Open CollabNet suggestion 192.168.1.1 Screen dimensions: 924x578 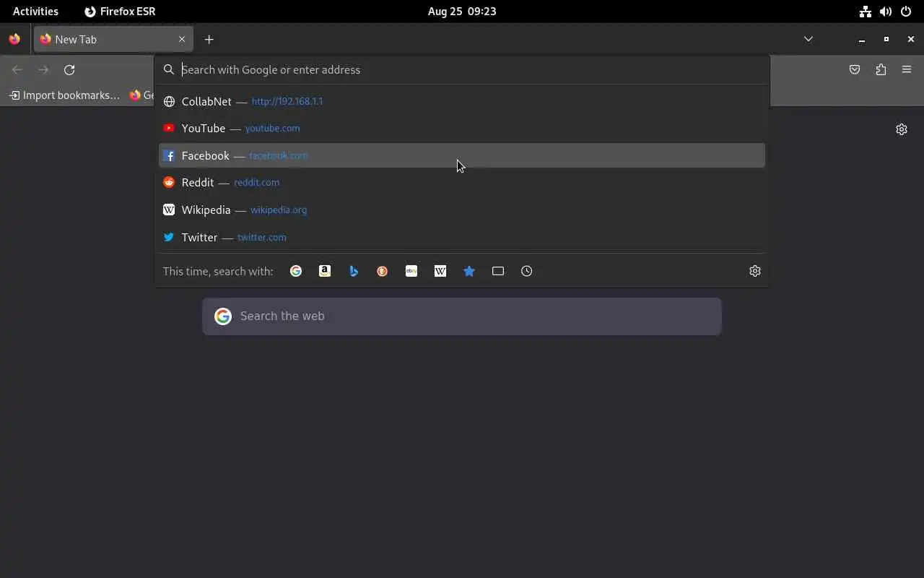(x=462, y=101)
